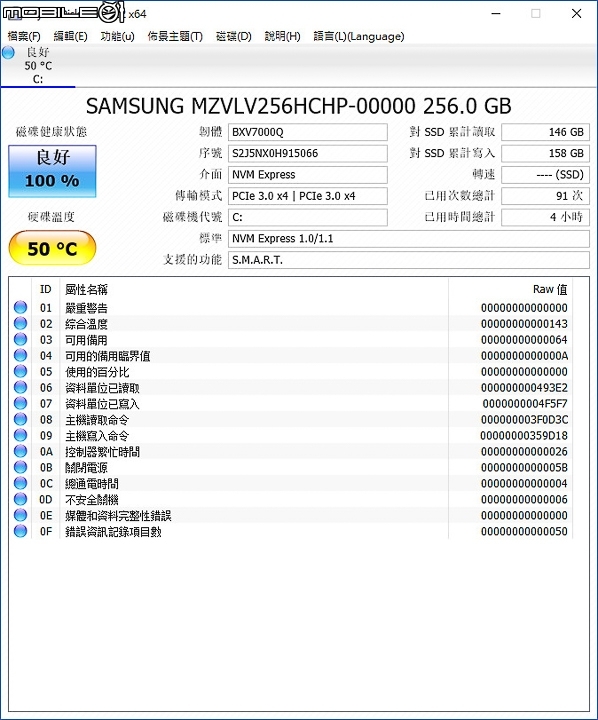Viewport: 598px width, 720px height.
Task: Click the power on count value 91 次
Action: [x=545, y=196]
